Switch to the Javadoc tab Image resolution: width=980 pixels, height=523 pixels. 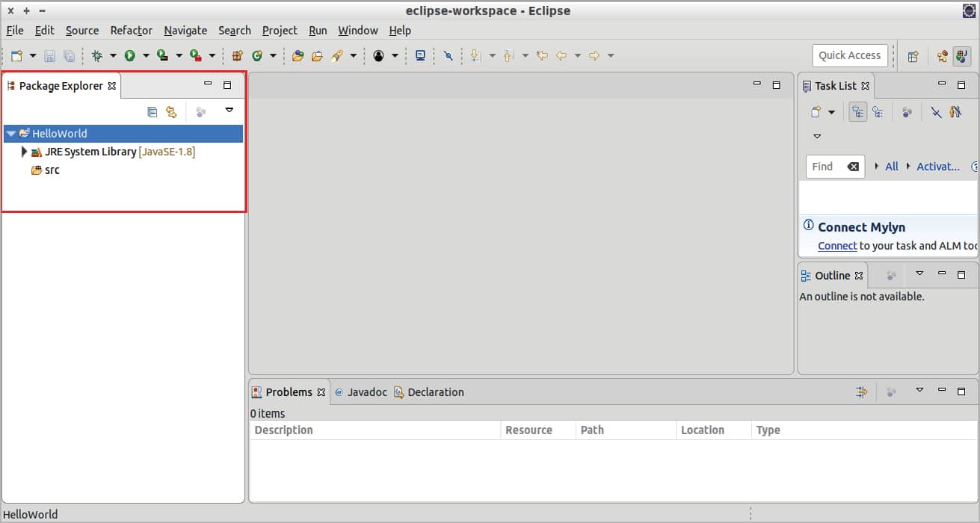click(361, 392)
